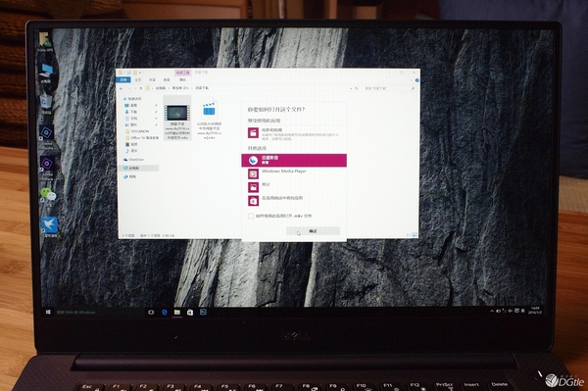This screenshot has height=391, width=588.
Task: Open the taskbar clock and date
Action: 535,310
